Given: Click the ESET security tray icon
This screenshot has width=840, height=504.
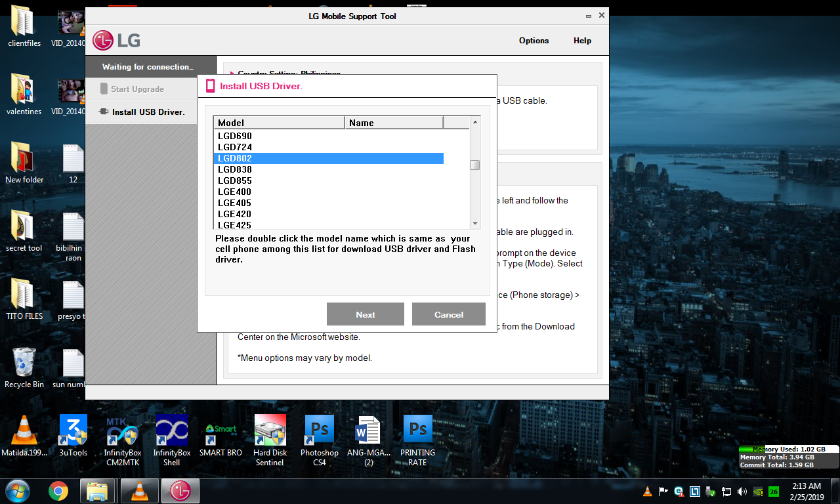Looking at the screenshot, I should (x=679, y=491).
